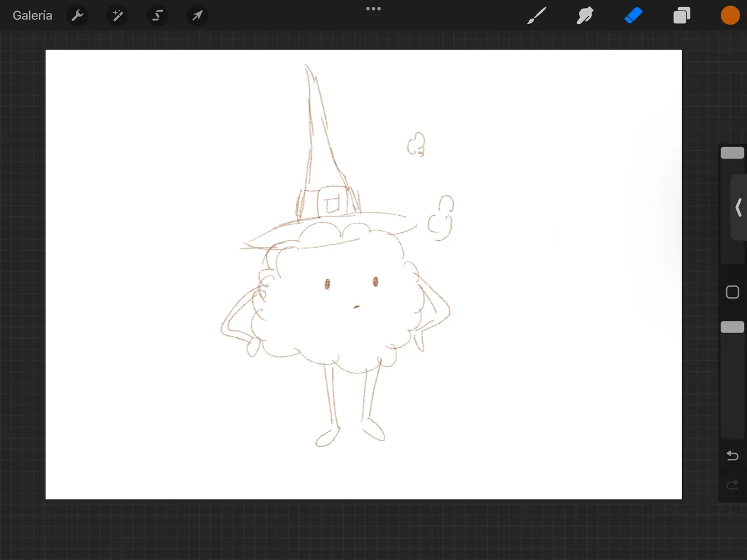Select the Smudge finger tool
Viewport: 747px width, 560px height.
coord(585,16)
